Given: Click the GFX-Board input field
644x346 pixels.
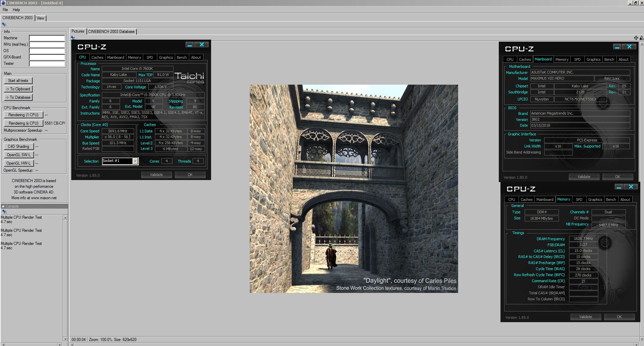Looking at the screenshot, I should 47,57.
